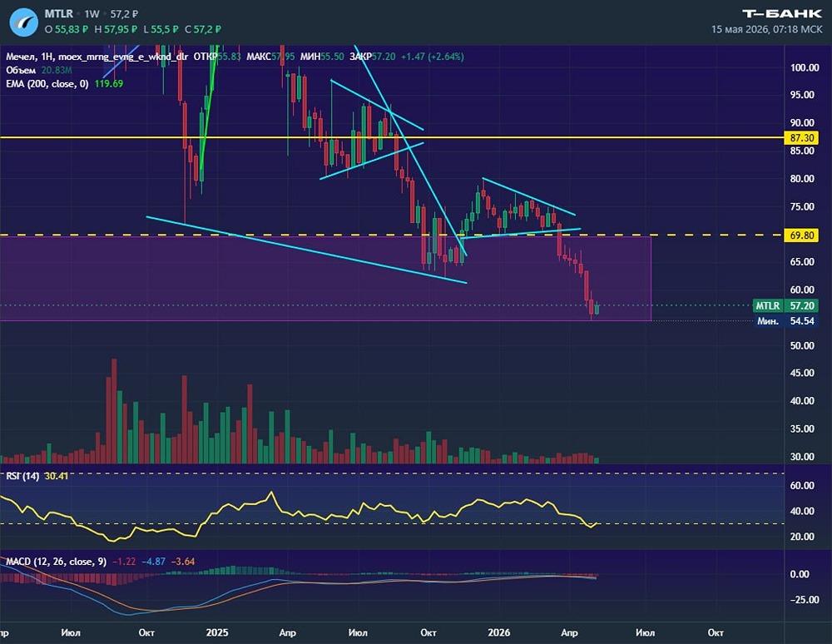Click the 75.00 price axis label
This screenshot has height=644, width=832.
point(802,207)
